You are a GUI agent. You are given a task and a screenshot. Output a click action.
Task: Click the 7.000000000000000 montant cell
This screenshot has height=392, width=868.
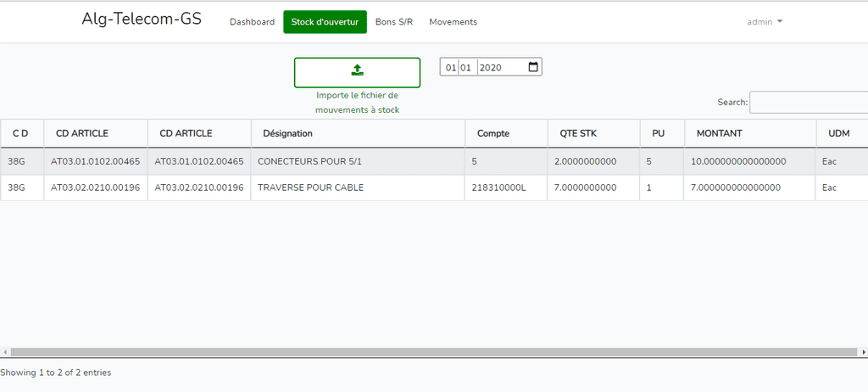click(750, 188)
